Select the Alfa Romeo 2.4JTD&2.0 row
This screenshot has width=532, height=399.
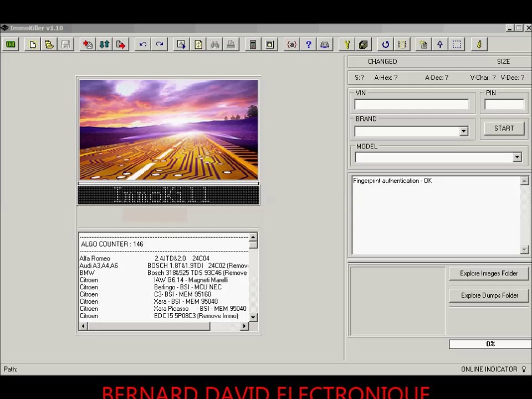coord(164,259)
